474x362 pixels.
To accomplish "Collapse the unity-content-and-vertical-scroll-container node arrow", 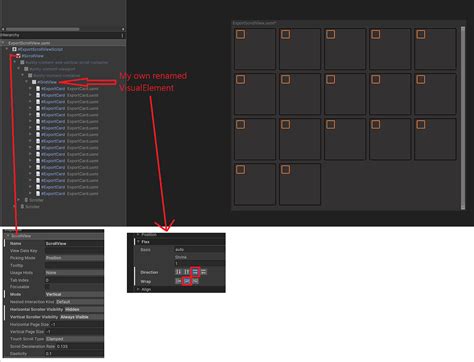I will tap(15, 62).
